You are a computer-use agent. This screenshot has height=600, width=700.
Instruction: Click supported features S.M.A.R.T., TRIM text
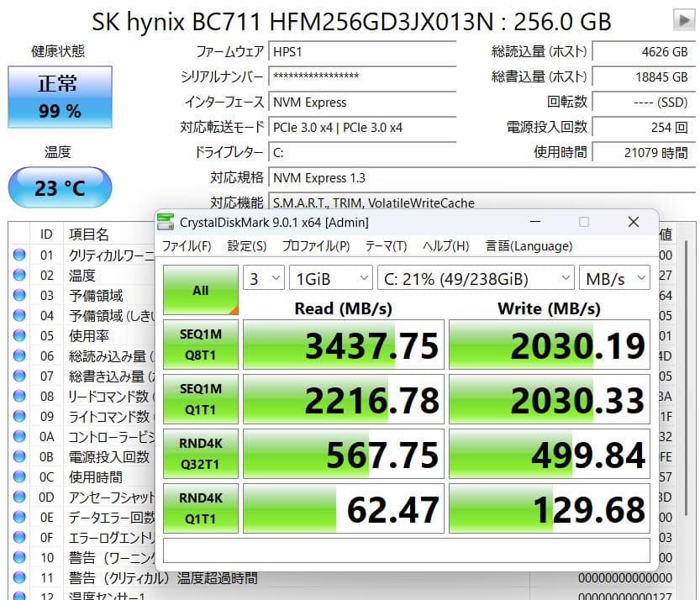pyautogui.click(x=374, y=203)
